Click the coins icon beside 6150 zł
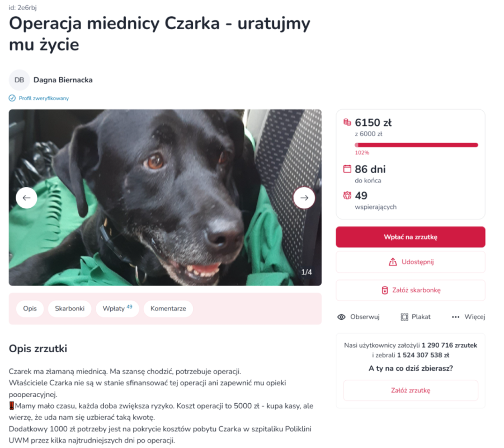 [347, 122]
